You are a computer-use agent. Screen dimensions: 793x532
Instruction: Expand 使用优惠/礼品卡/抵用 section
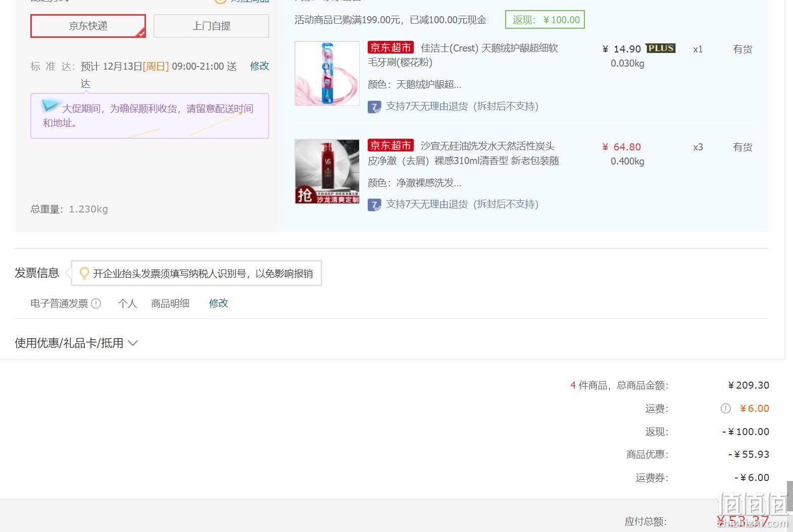[x=76, y=343]
